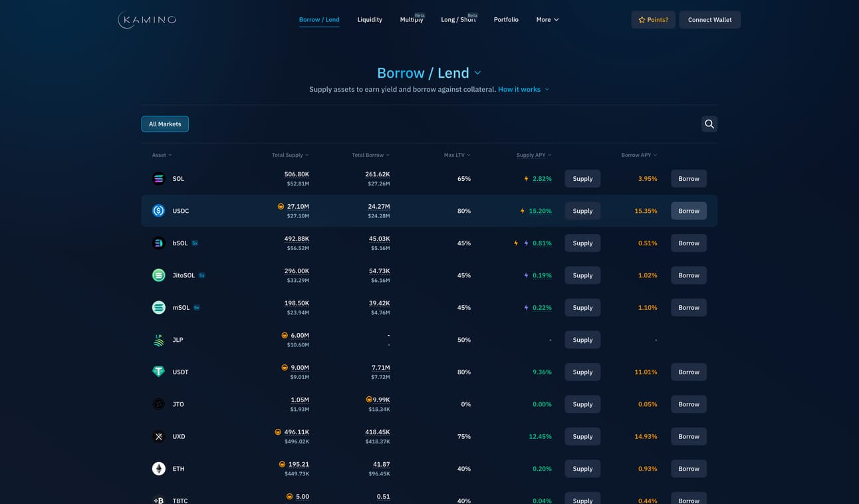
Task: Sort by Borrow APY column
Action: coord(639,155)
